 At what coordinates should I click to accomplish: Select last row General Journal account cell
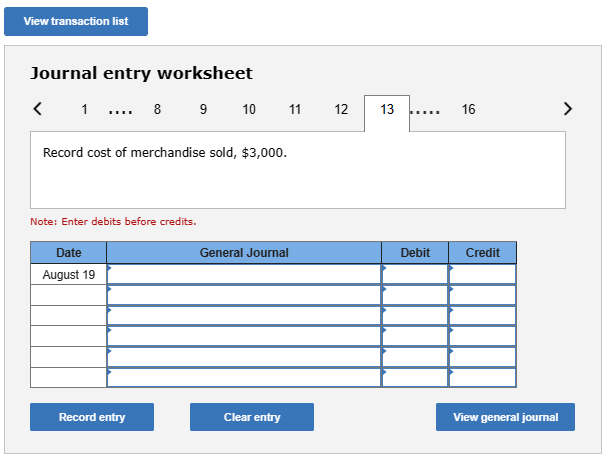[x=244, y=378]
